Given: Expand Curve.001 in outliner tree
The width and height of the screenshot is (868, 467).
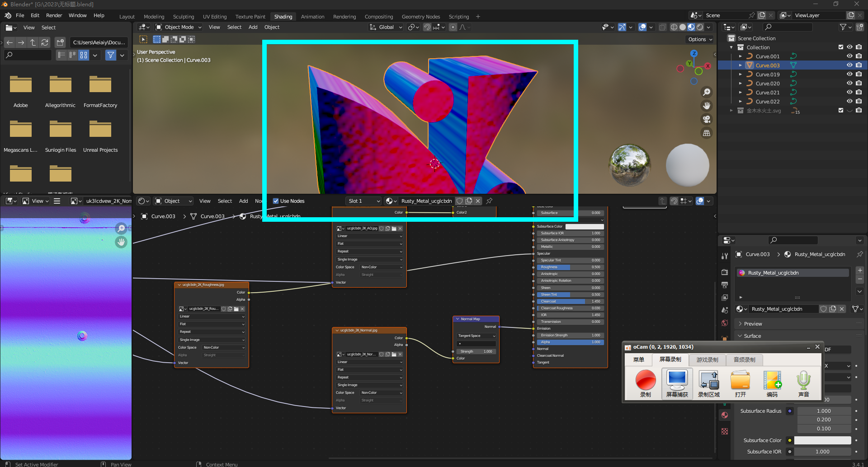Looking at the screenshot, I should coord(740,56).
